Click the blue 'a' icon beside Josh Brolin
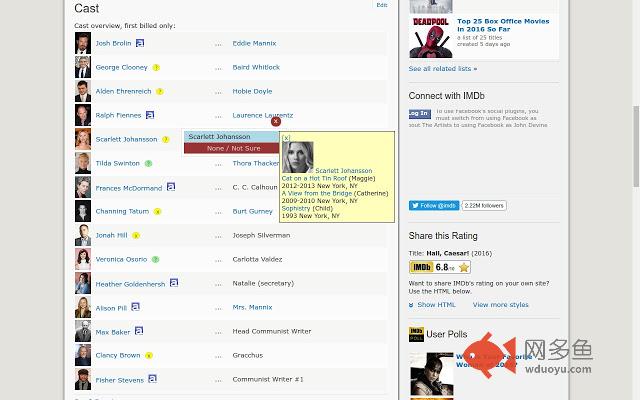The height and width of the screenshot is (400, 640). click(x=140, y=43)
